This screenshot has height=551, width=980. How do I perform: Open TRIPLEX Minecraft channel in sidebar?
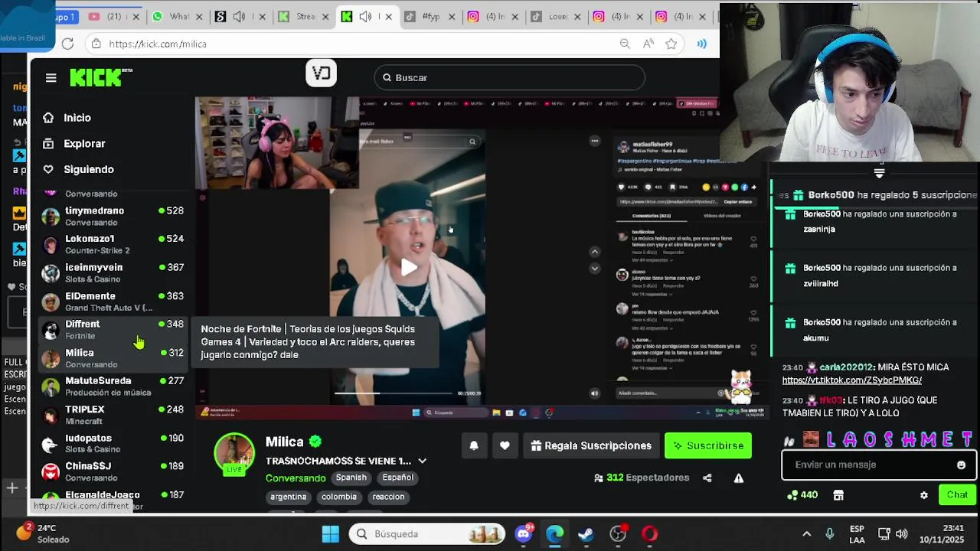click(x=113, y=415)
